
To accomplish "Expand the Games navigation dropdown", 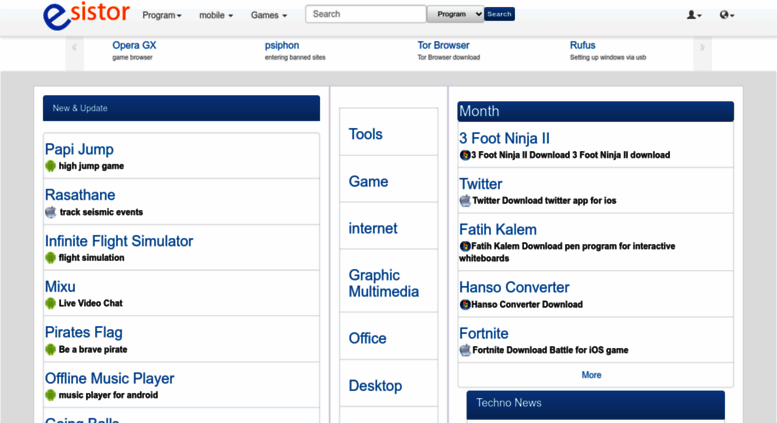I will 269,15.
